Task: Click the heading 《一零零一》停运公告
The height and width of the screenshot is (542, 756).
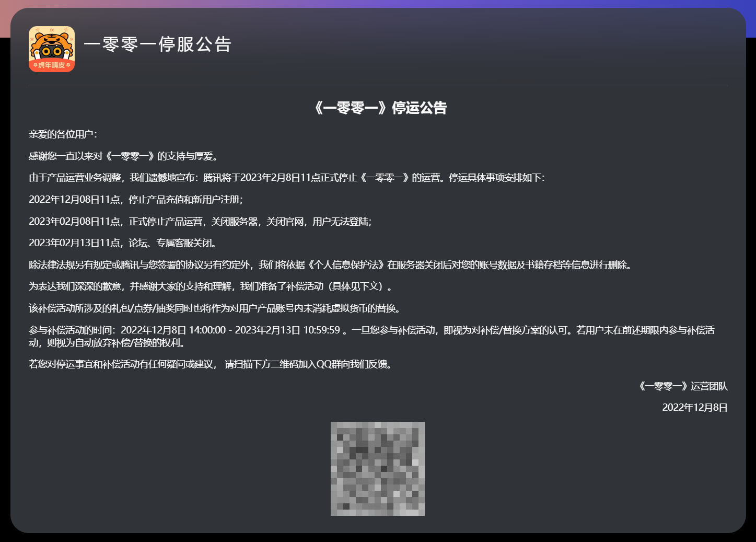Action: pos(380,108)
